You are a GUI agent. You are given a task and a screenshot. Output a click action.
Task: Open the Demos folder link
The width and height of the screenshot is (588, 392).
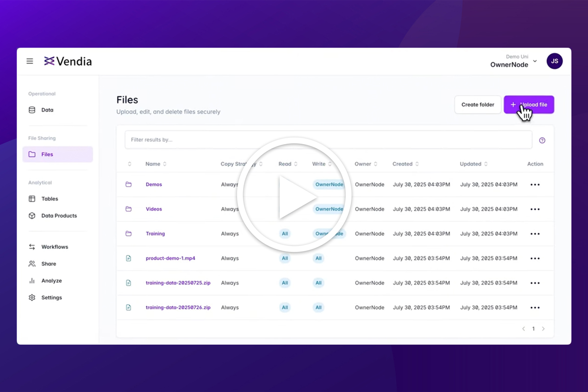(154, 185)
